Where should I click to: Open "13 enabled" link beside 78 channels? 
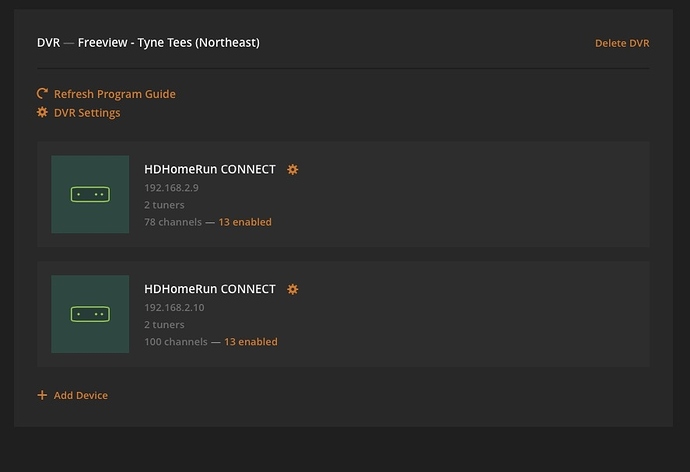pos(245,222)
